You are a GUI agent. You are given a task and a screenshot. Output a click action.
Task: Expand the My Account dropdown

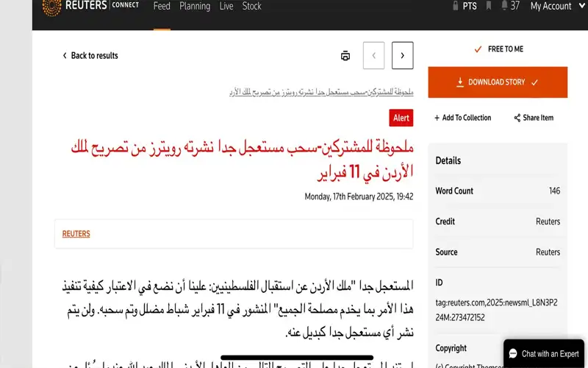(557, 6)
